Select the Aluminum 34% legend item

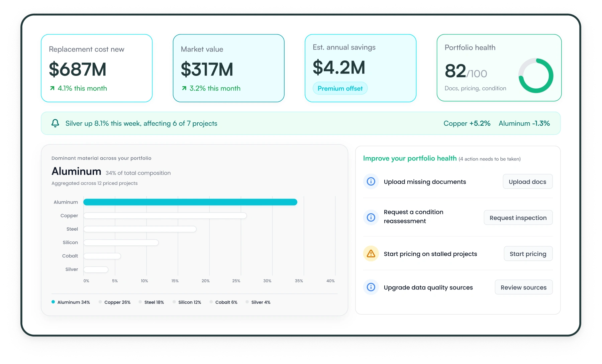point(71,302)
